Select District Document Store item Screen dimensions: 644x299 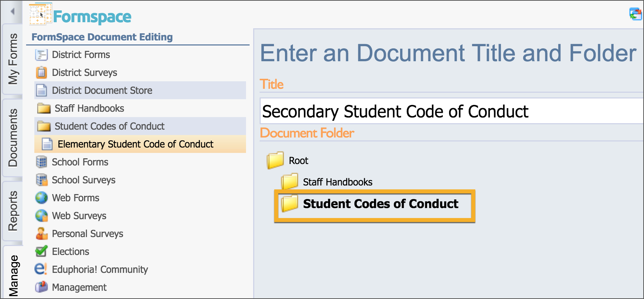pos(140,90)
